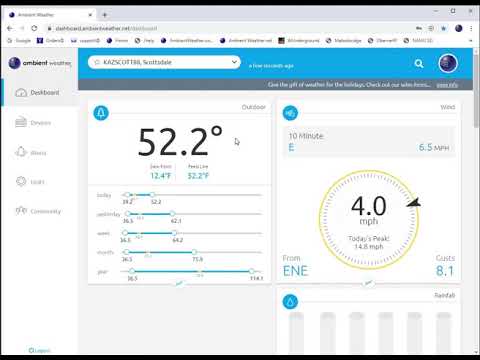Click the gear-shaped sidebar icon below Alerts

(x=21, y=181)
